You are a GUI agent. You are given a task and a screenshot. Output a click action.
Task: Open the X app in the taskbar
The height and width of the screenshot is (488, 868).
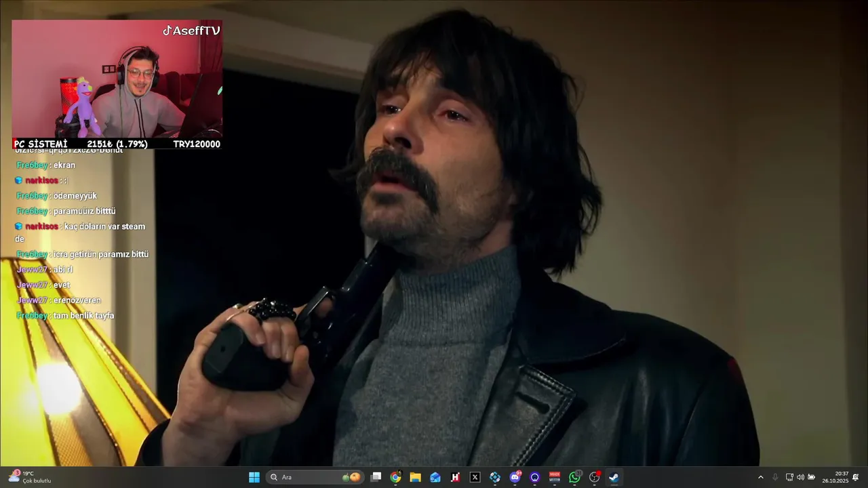[x=475, y=477]
